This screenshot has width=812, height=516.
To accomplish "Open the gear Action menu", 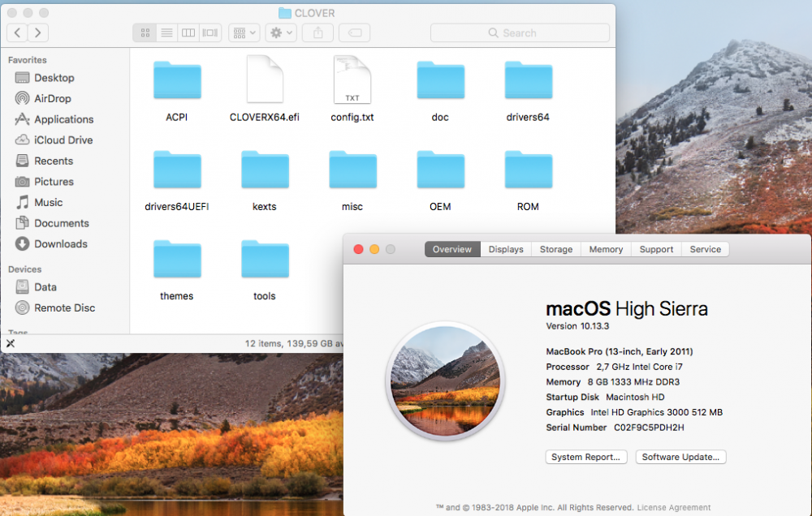I will [x=281, y=32].
